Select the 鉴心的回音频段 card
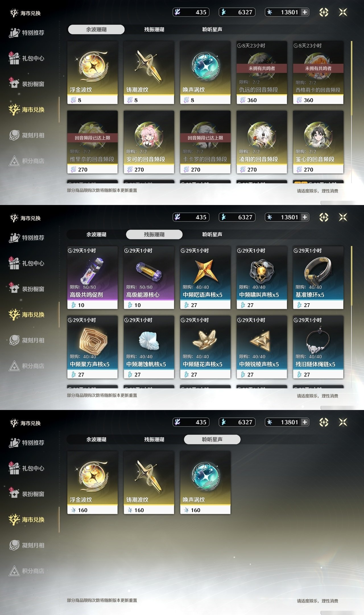Image resolution: width=364 pixels, height=615 pixels. (x=318, y=142)
